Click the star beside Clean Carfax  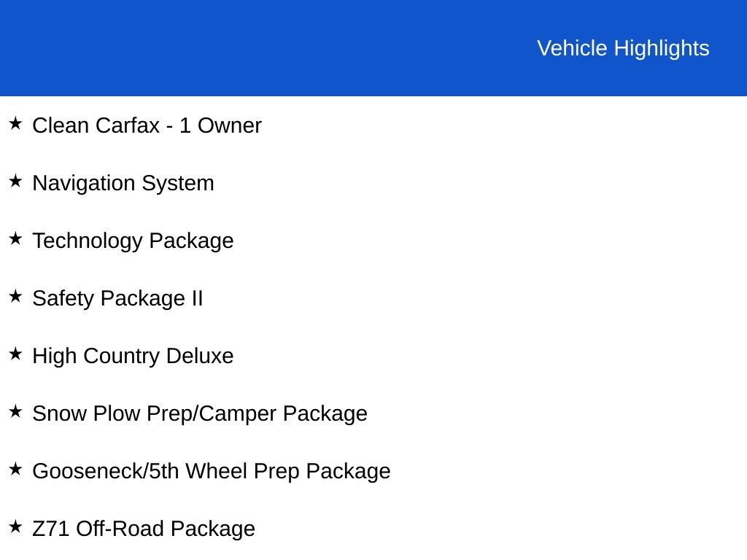pyautogui.click(x=15, y=123)
